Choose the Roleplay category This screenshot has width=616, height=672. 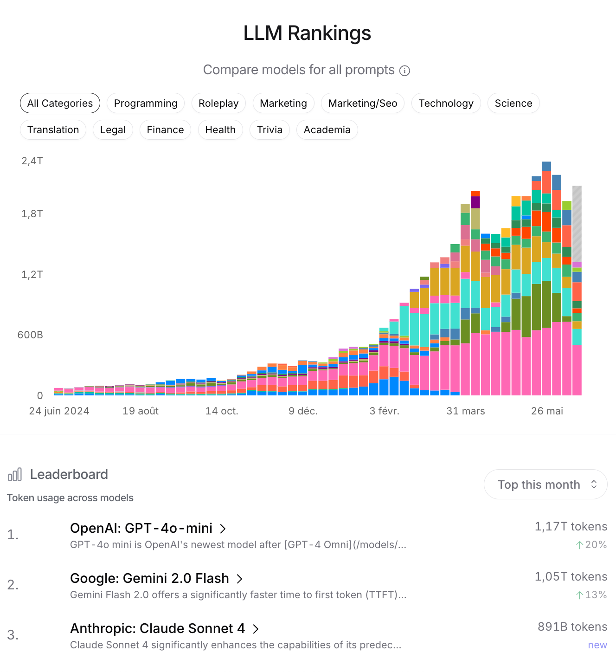[x=218, y=103]
